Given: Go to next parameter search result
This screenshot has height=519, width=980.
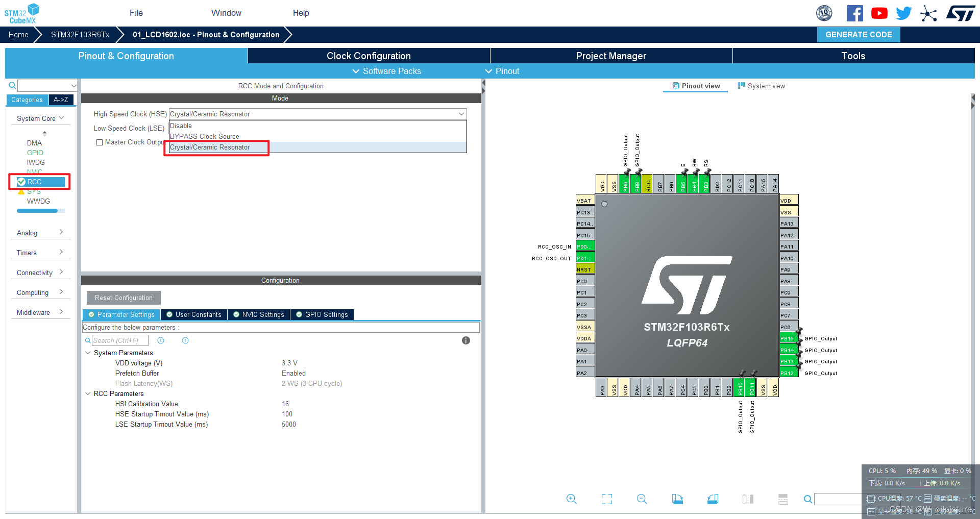Looking at the screenshot, I should (x=185, y=340).
